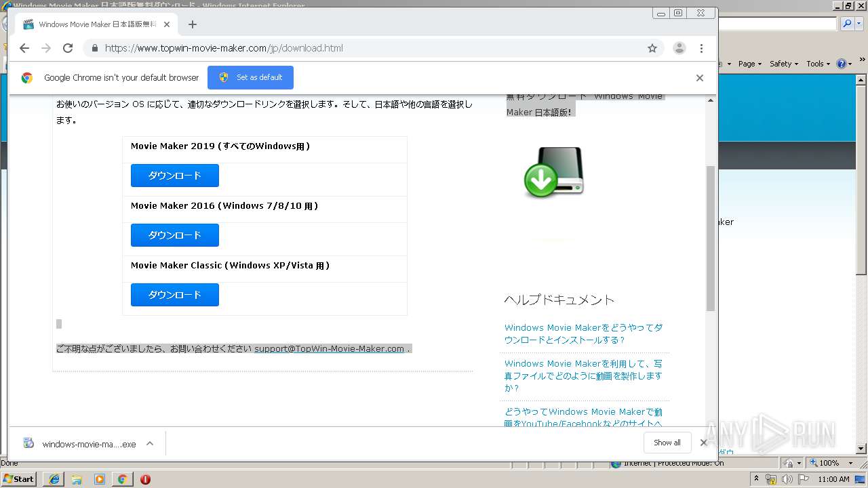Open help link about downloading and installing
Viewport: 868px width, 488px height.
(583, 333)
